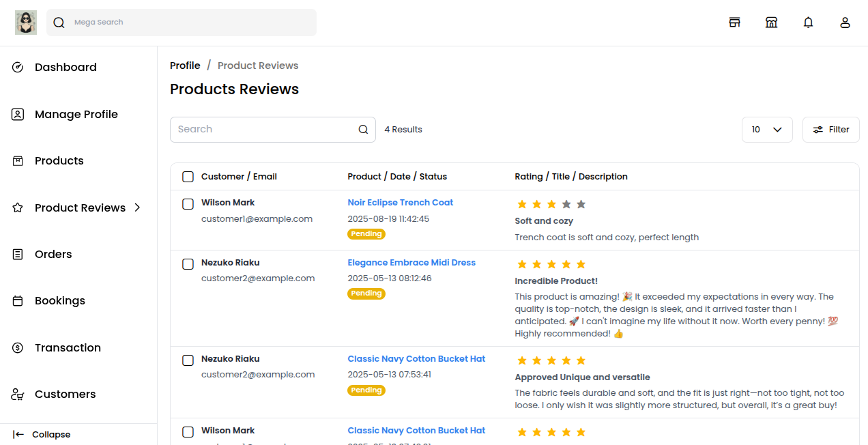Open the Products section via its sidebar icon

[x=17, y=160]
